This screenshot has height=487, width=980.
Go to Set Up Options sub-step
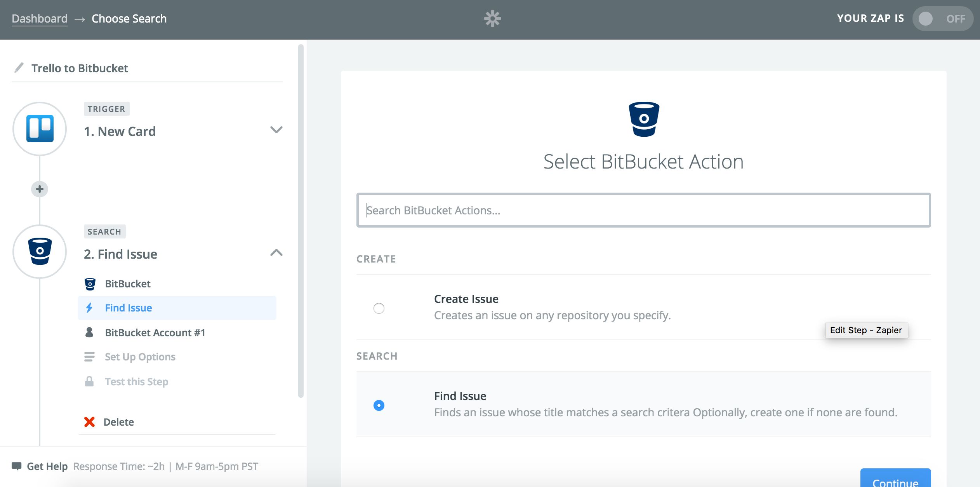pos(140,357)
